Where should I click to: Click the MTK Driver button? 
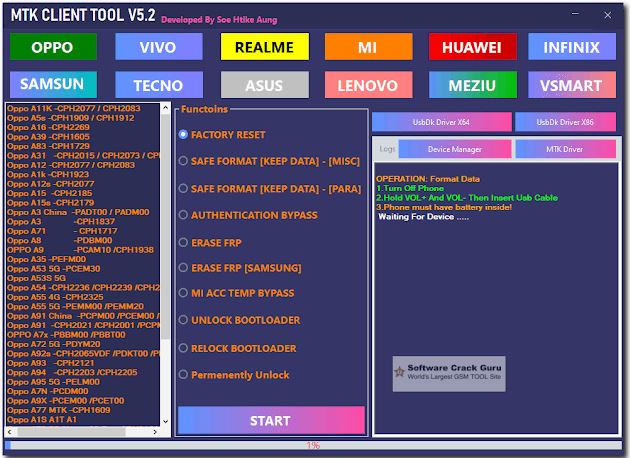click(565, 149)
